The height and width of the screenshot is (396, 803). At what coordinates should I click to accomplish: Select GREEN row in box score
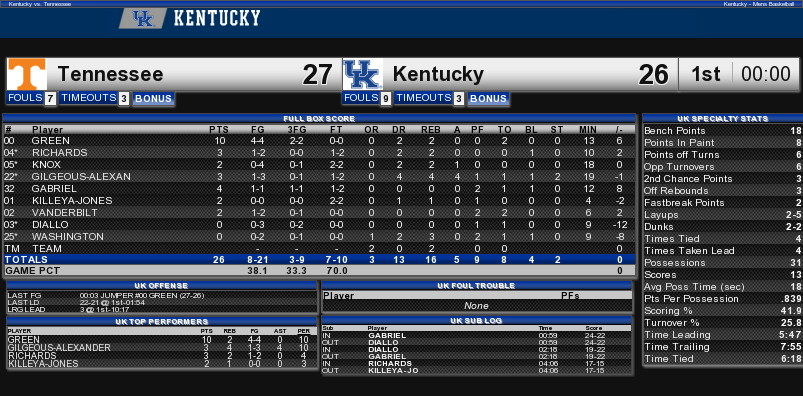(319, 140)
